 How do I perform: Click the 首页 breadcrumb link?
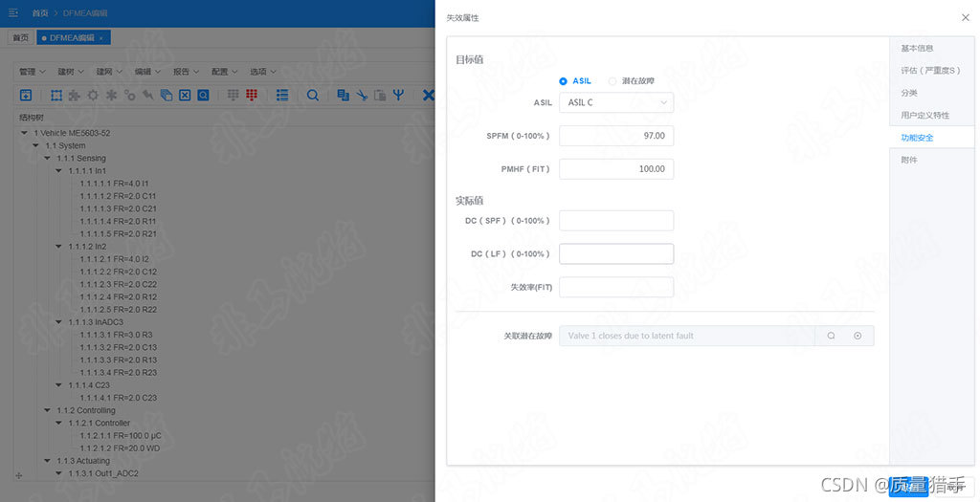pyautogui.click(x=40, y=12)
